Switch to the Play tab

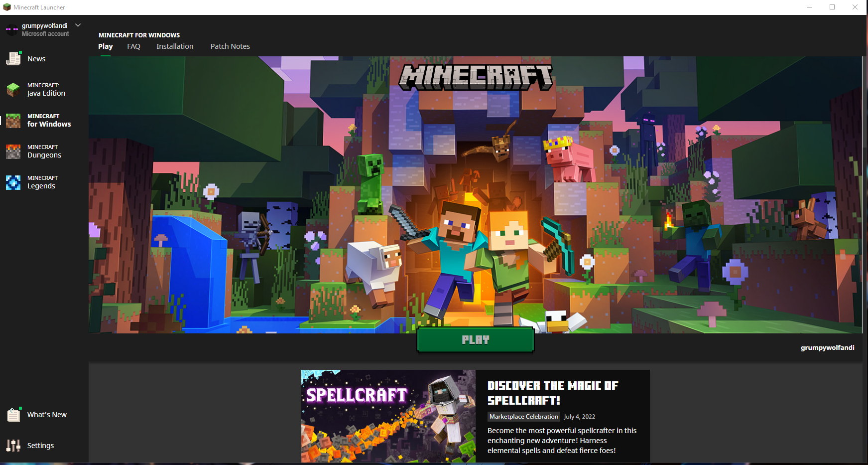coord(106,46)
